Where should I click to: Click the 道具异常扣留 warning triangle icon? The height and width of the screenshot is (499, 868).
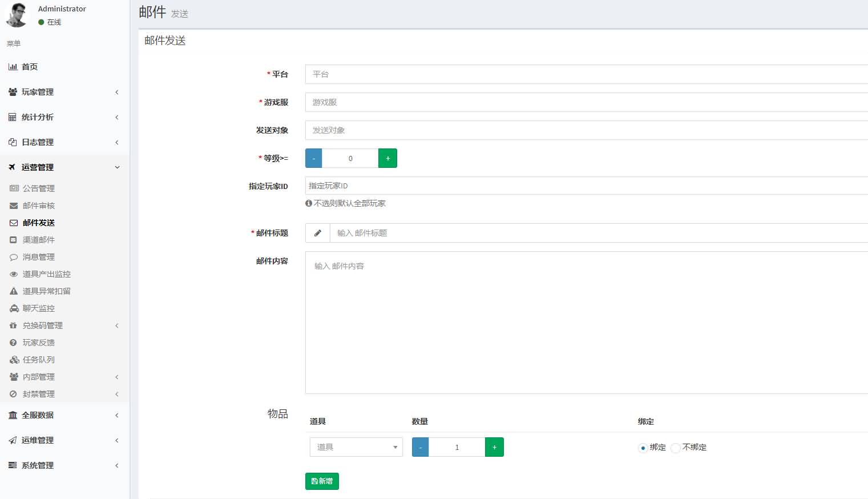coord(14,291)
